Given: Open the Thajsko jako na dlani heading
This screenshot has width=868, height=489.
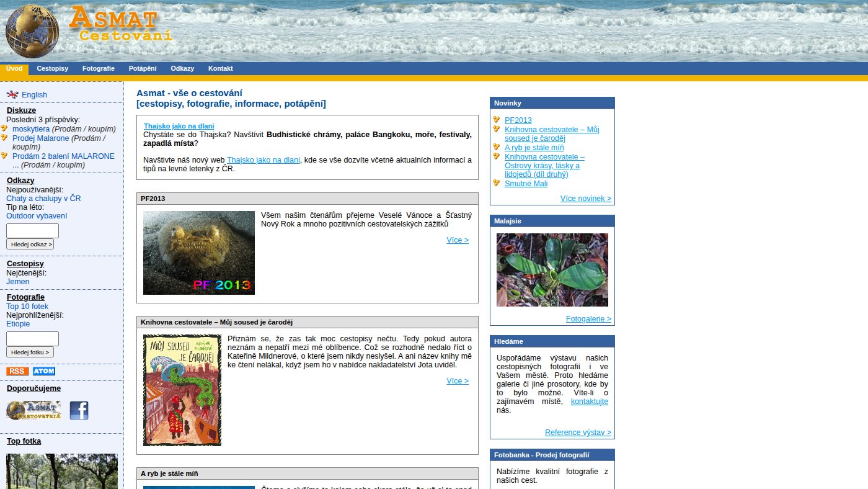Looking at the screenshot, I should click(x=179, y=126).
